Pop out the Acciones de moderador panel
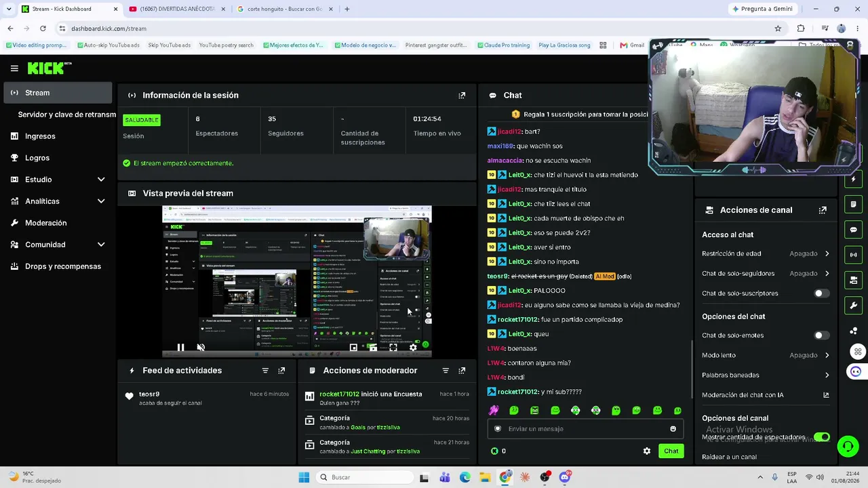The width and height of the screenshot is (868, 488). tap(462, 371)
